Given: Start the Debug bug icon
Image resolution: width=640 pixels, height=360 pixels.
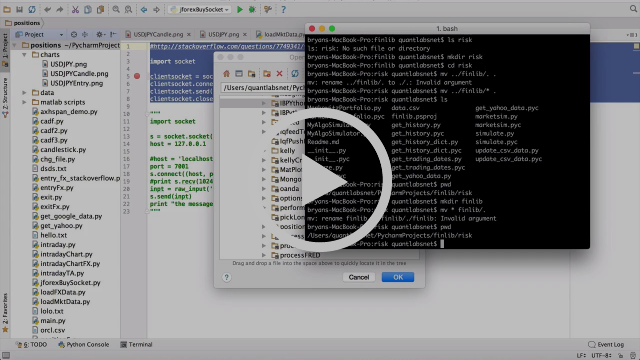Looking at the screenshot, I should point(252,9).
